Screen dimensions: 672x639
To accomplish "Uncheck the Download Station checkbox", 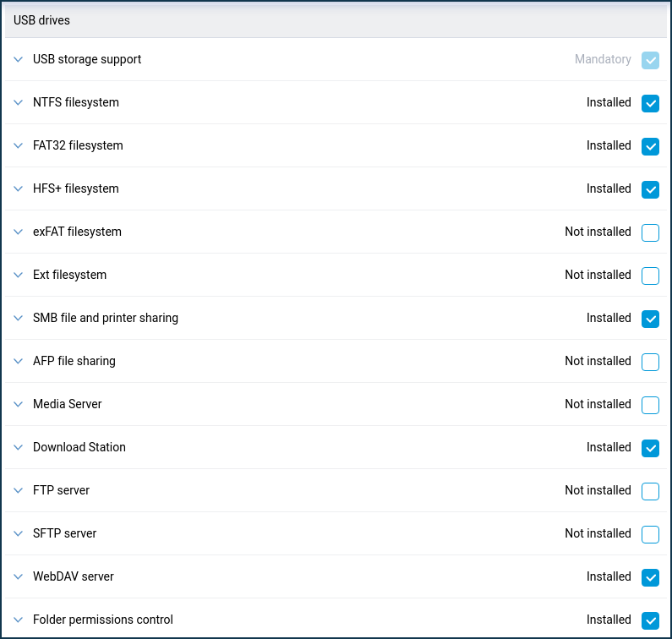I will click(x=650, y=448).
